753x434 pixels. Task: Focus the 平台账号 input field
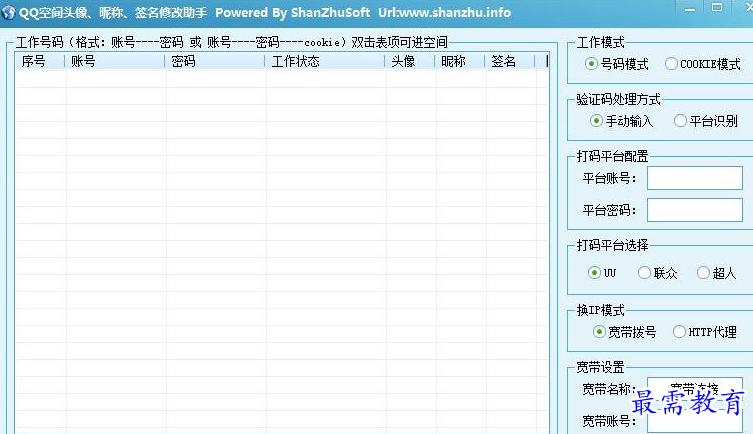(694, 178)
